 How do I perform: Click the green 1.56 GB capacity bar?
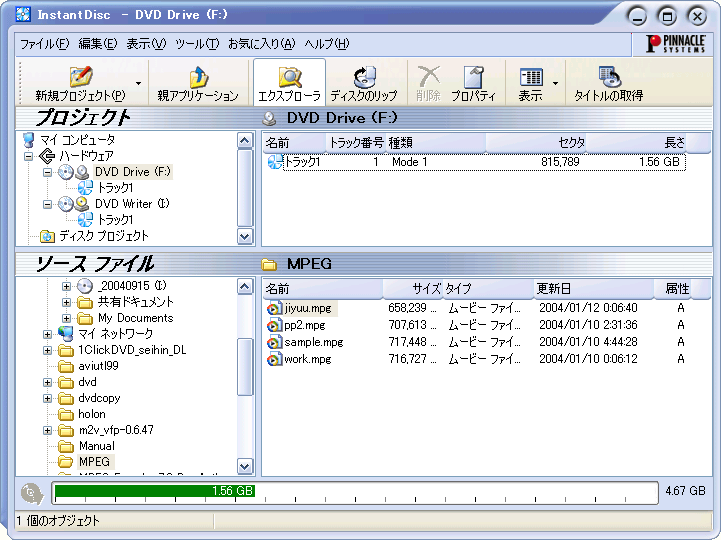[154, 491]
